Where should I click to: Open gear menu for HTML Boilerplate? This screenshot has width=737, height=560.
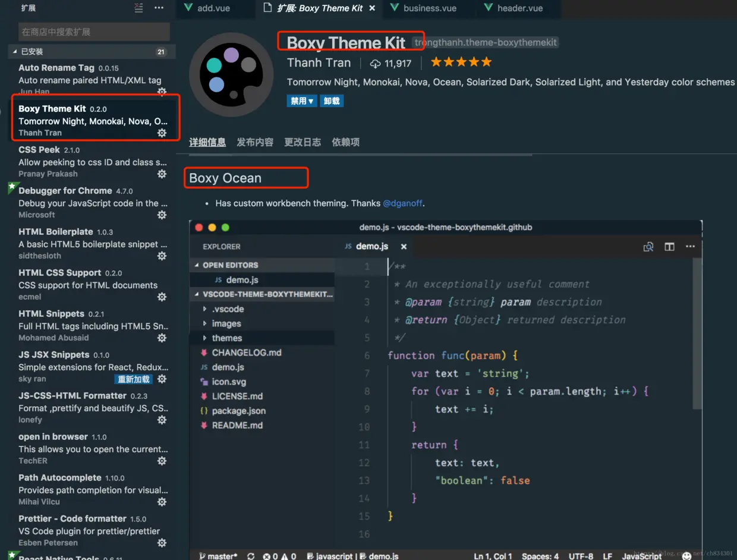coord(162,256)
